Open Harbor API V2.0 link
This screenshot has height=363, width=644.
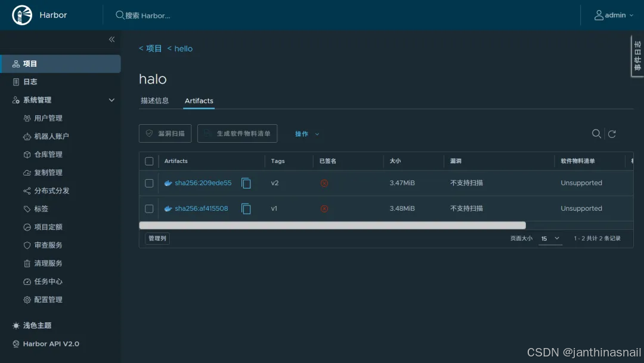[51, 344]
